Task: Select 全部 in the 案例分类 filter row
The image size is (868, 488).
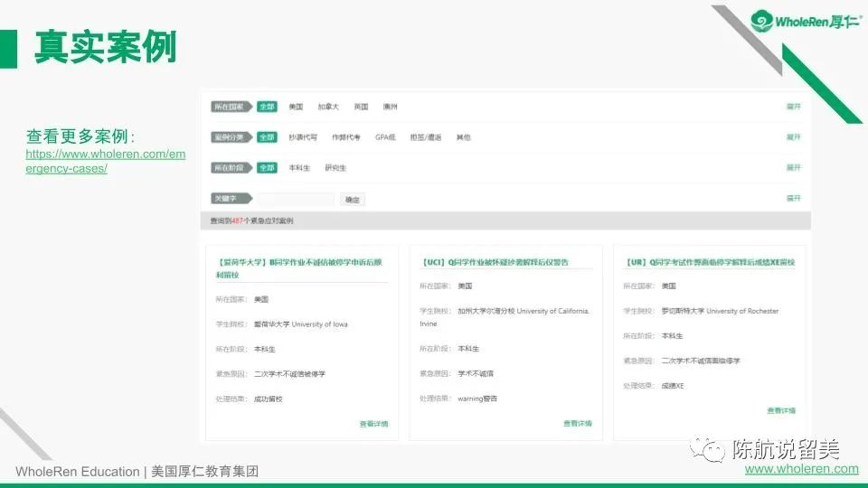Action: click(x=267, y=137)
